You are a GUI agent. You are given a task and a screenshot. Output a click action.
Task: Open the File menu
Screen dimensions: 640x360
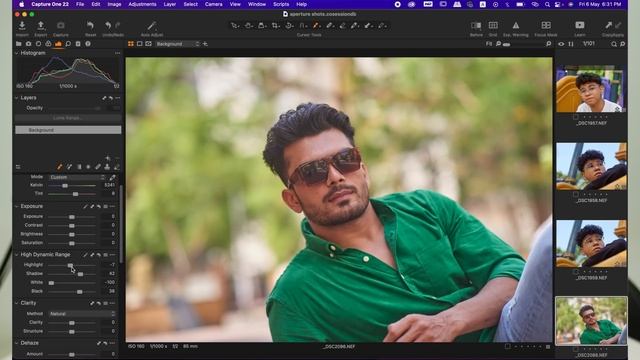(x=80, y=4)
